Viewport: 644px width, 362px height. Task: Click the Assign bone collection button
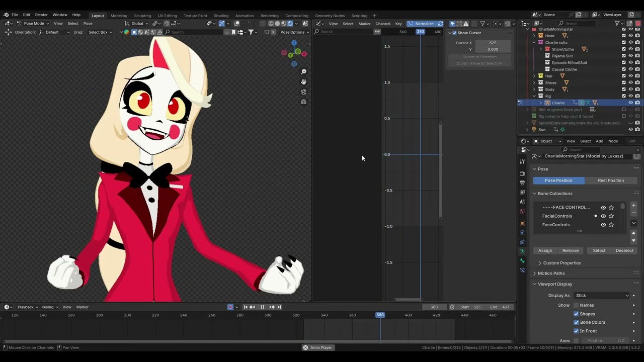(545, 250)
